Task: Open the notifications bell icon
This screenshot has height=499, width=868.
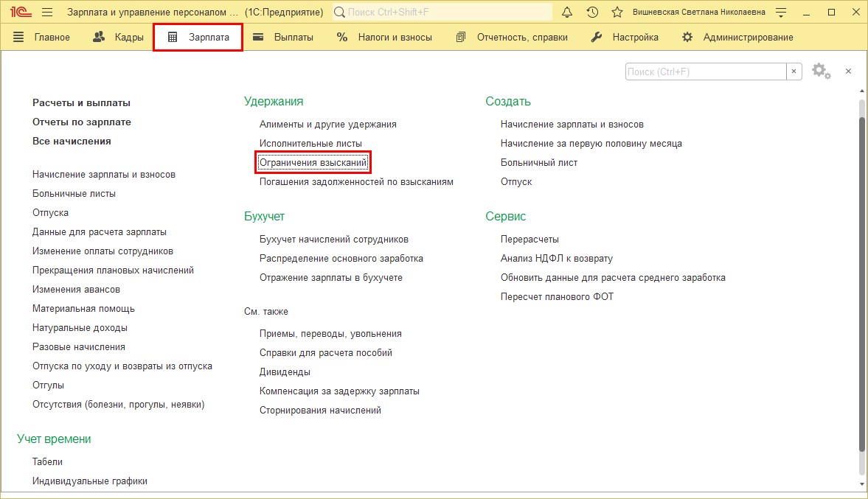Action: (x=567, y=13)
